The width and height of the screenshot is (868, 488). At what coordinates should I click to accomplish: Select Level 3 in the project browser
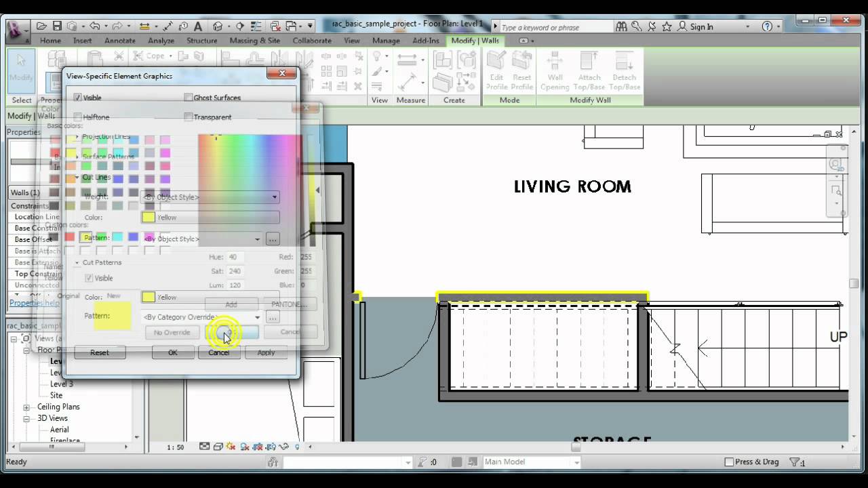61,384
